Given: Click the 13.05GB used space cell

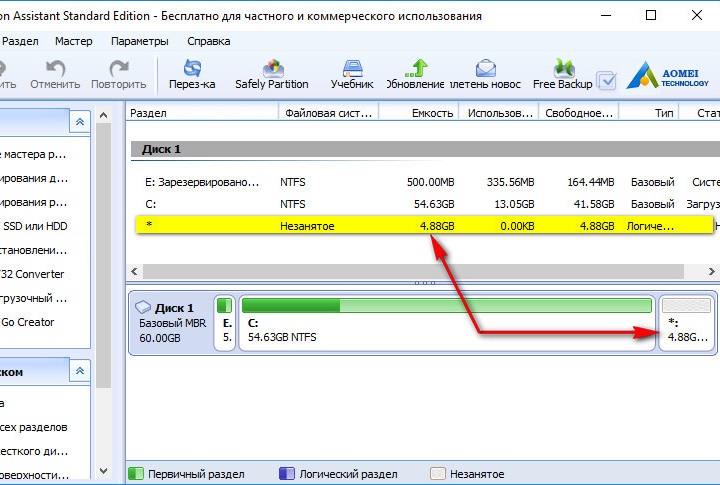Looking at the screenshot, I should [x=514, y=204].
